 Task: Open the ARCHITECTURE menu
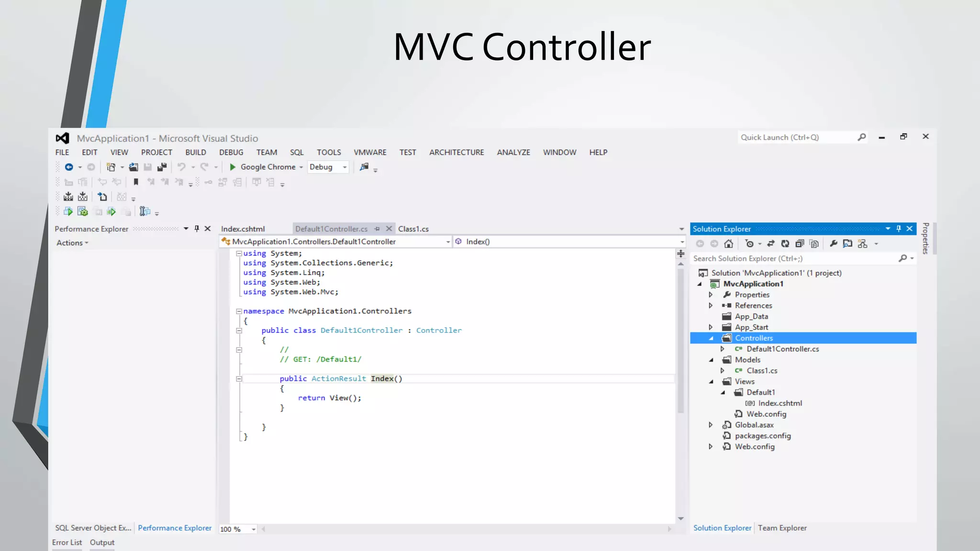click(456, 152)
